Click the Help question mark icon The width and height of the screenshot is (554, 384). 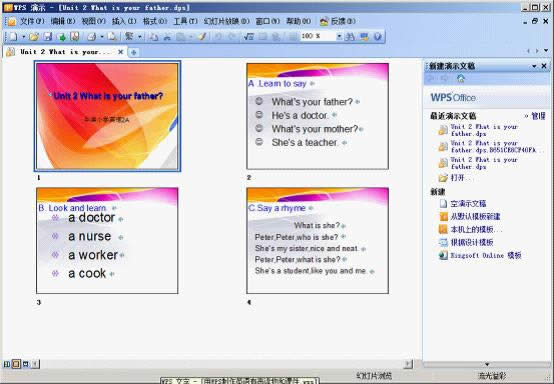tap(377, 36)
